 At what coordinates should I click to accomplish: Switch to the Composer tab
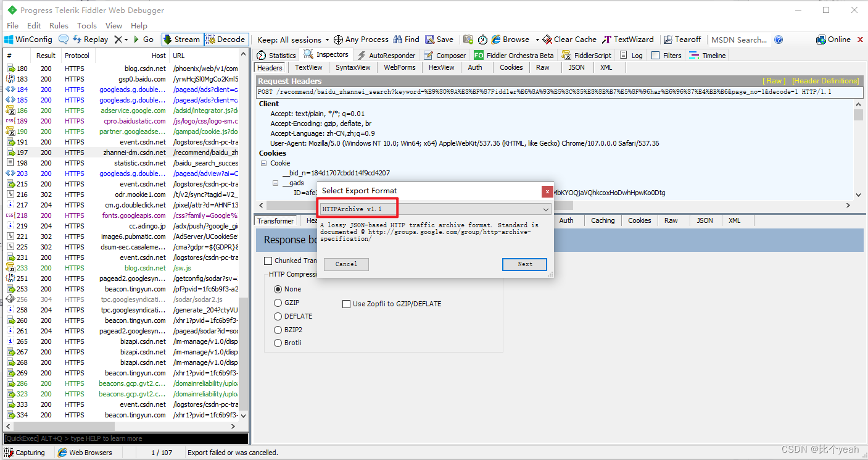point(445,56)
